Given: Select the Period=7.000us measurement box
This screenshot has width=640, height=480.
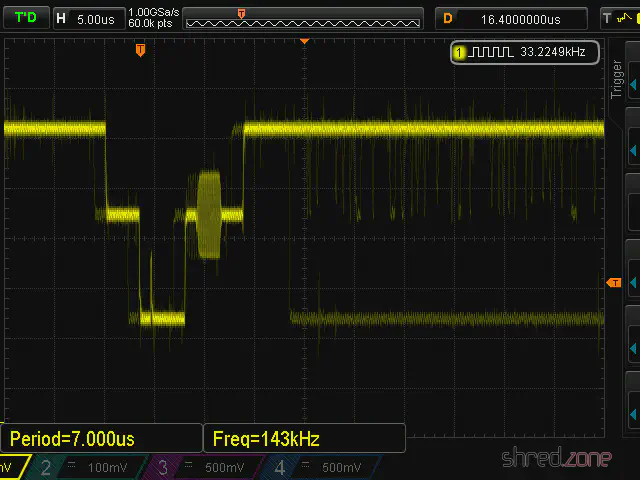Looking at the screenshot, I should (x=102, y=438).
